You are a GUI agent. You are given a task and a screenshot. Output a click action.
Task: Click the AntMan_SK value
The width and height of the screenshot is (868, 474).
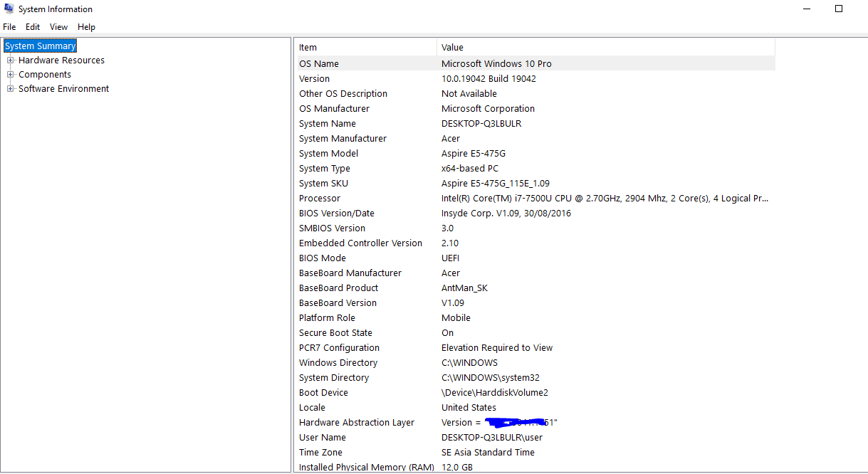(464, 288)
